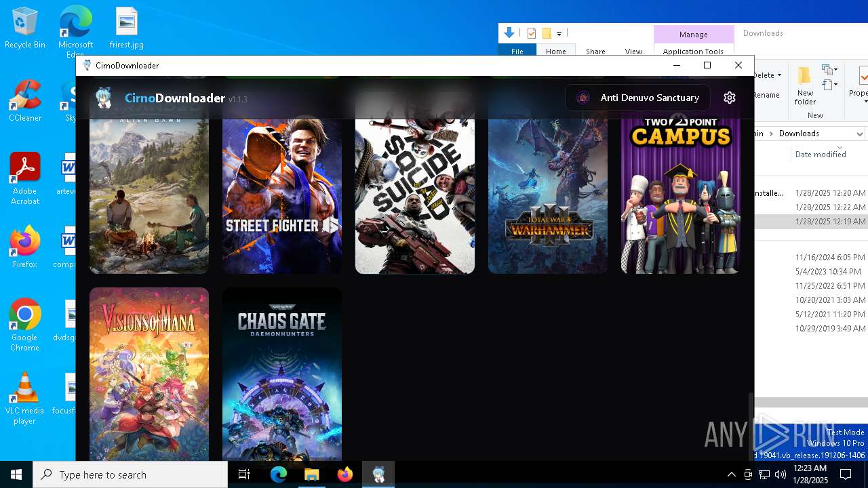The width and height of the screenshot is (868, 488).
Task: Open New item dropdown in Explorer ribbon
Action: [x=829, y=70]
